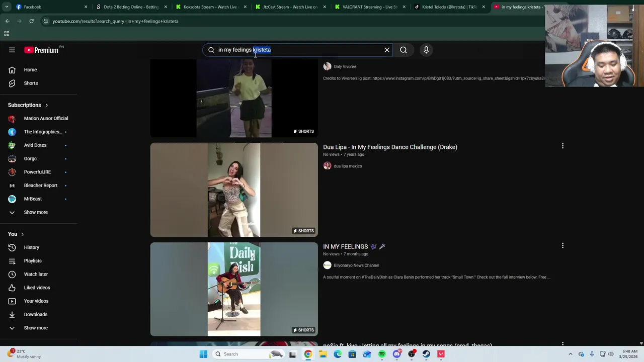This screenshot has height=362, width=644.
Task: Open Dua Lipa dance challenge thumbnail
Action: [x=234, y=190]
